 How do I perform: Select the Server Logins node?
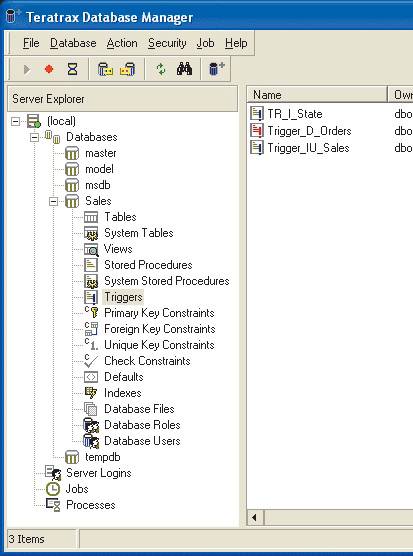coord(99,473)
